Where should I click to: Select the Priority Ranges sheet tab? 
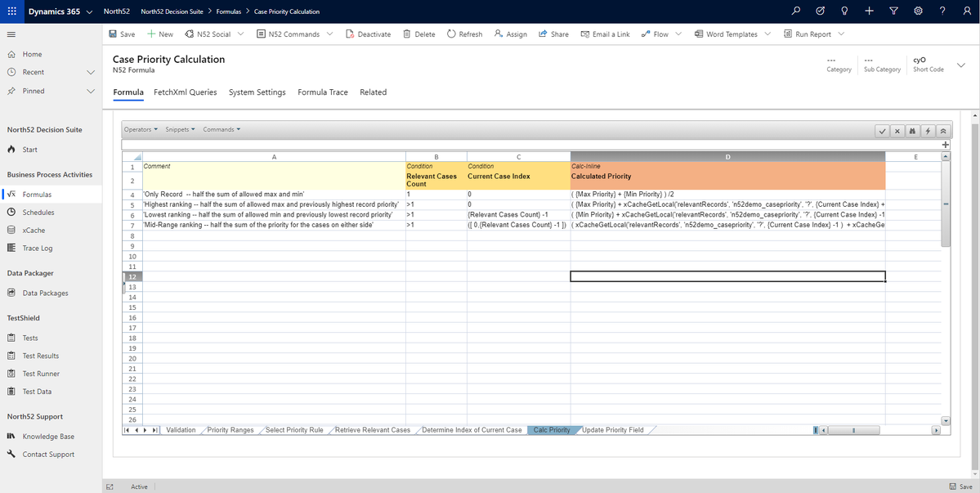click(x=230, y=430)
